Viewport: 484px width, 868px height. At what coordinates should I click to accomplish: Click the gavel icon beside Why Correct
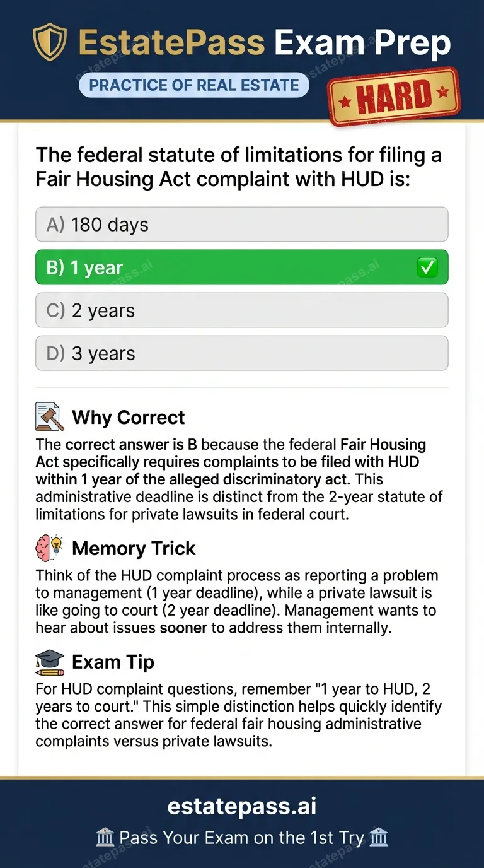49,416
